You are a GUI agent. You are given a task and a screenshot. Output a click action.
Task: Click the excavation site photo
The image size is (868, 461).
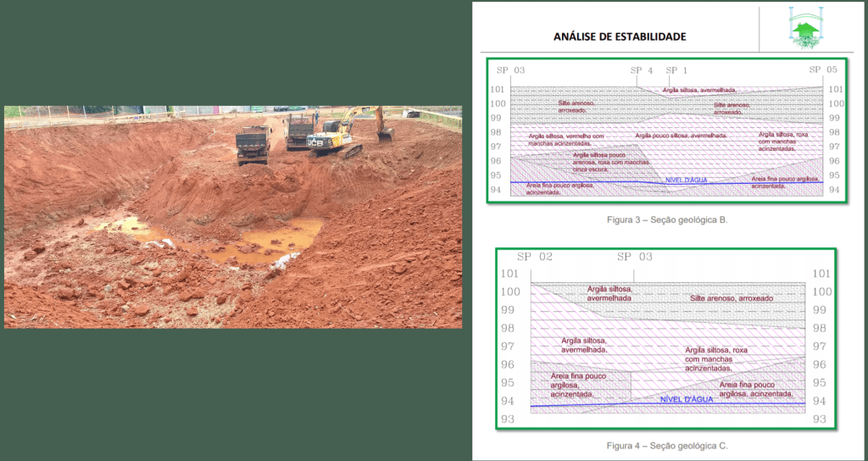click(x=233, y=217)
